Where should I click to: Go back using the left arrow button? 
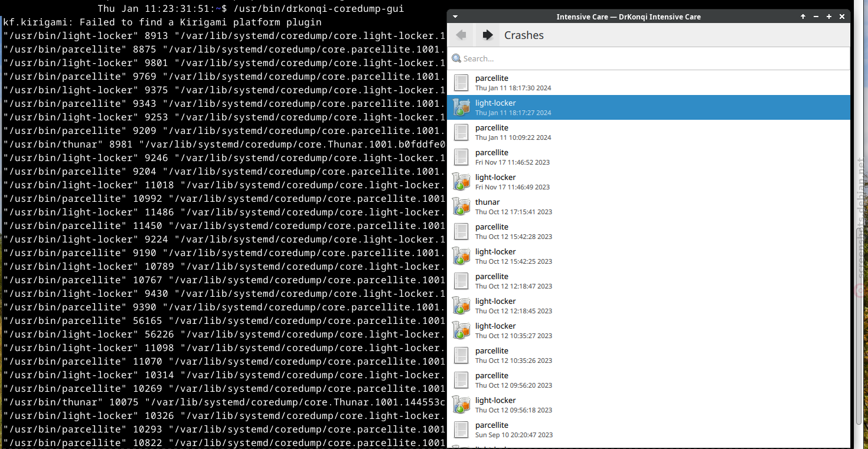pyautogui.click(x=461, y=35)
